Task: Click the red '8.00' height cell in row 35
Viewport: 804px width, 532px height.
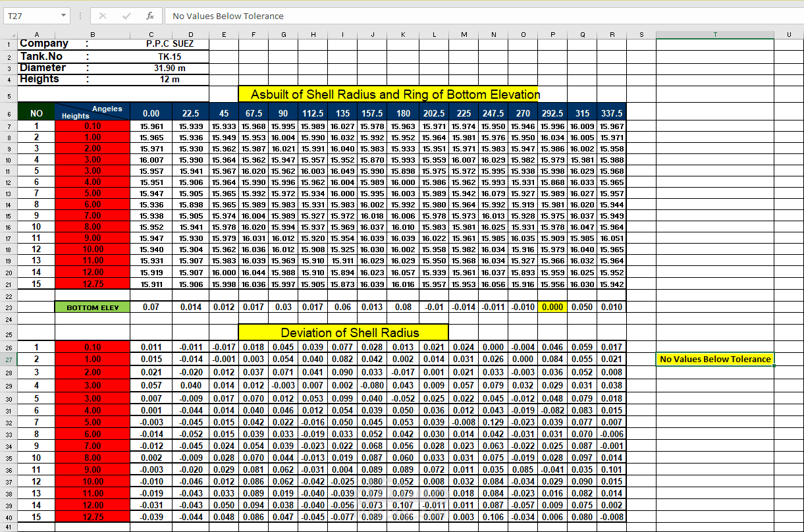Action: point(92,458)
